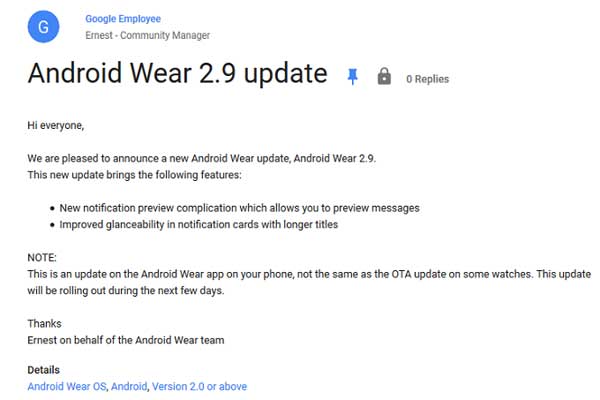600x400 pixels.
Task: Click the Ernest on behalf signature line
Action: pos(126,340)
